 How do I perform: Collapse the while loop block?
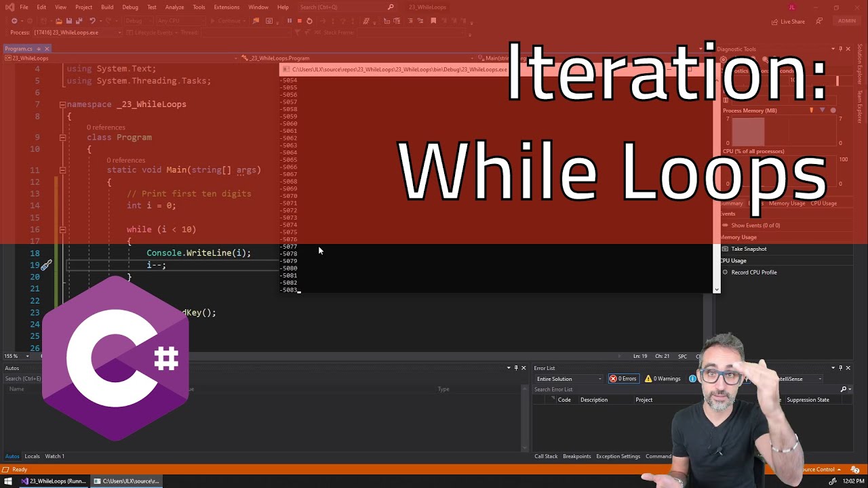(62, 230)
